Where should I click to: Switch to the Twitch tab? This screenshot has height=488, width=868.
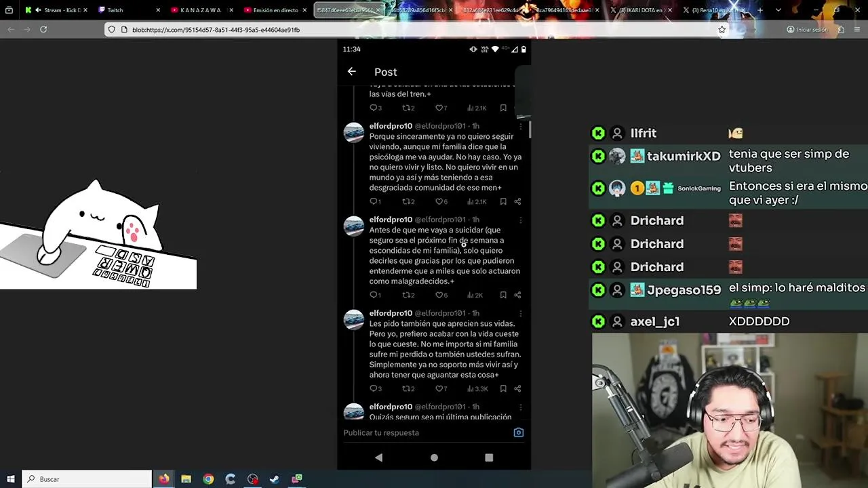click(127, 10)
